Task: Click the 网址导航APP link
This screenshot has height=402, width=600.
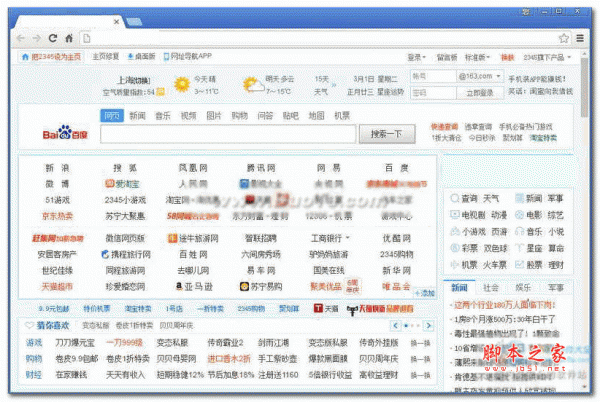Action: coord(188,56)
